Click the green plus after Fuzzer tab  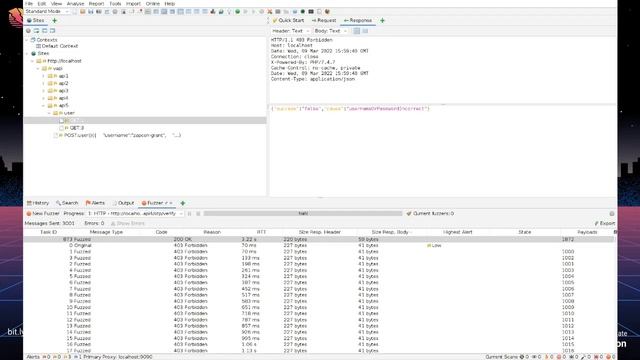[183, 203]
